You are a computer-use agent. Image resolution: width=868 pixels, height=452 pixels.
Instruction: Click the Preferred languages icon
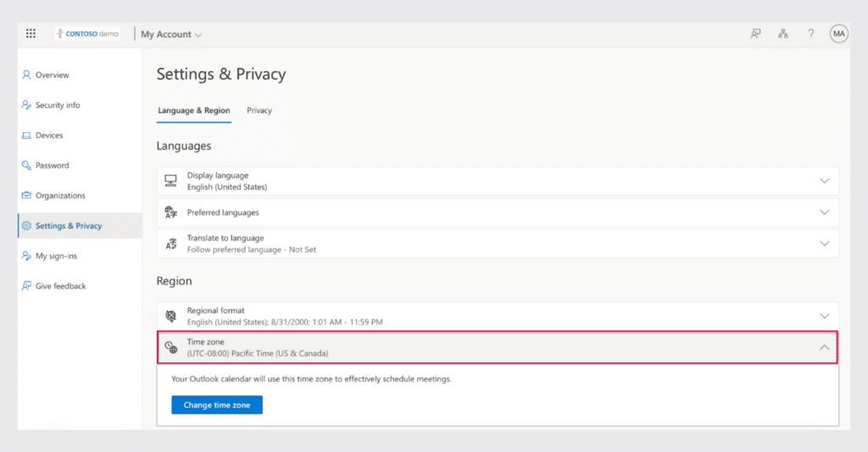click(171, 212)
